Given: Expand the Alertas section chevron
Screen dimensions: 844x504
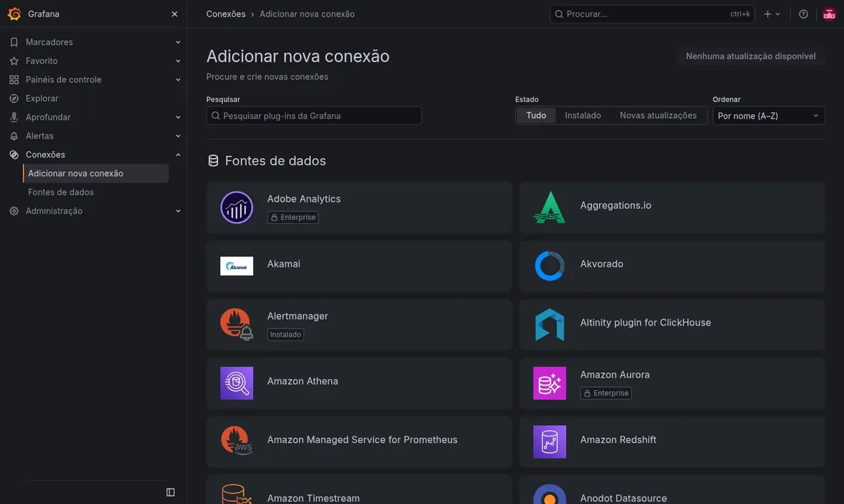Looking at the screenshot, I should (178, 136).
